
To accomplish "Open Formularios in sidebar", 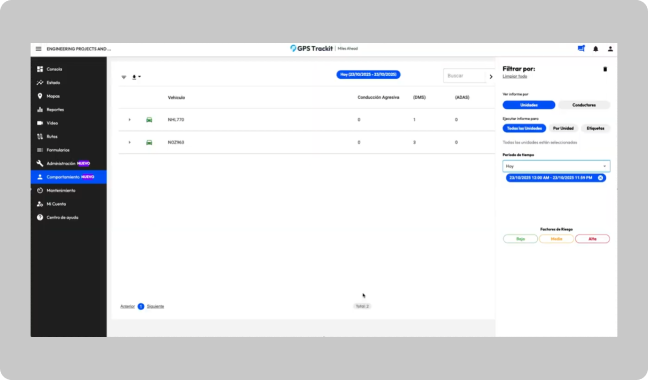I will pyautogui.click(x=58, y=150).
